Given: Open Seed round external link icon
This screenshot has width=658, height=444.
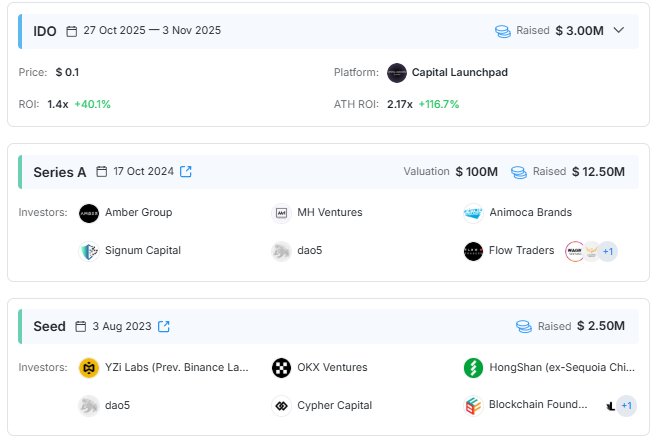Looking at the screenshot, I should point(164,326).
